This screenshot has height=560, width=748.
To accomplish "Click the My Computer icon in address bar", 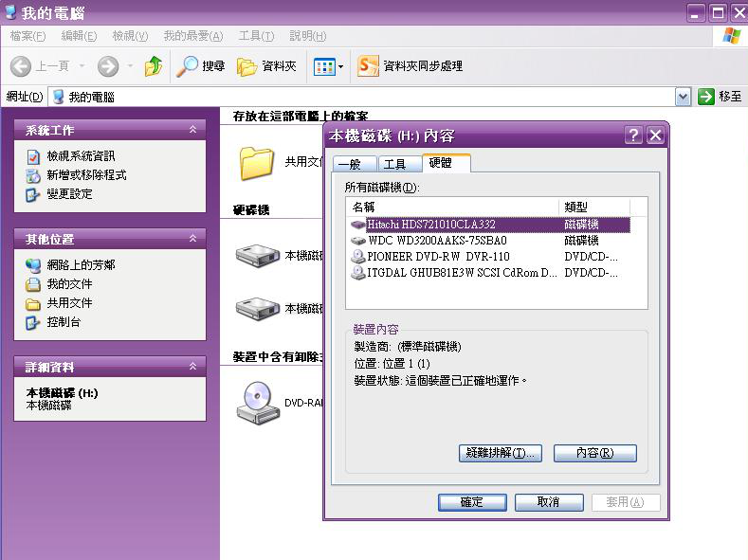I will point(58,97).
